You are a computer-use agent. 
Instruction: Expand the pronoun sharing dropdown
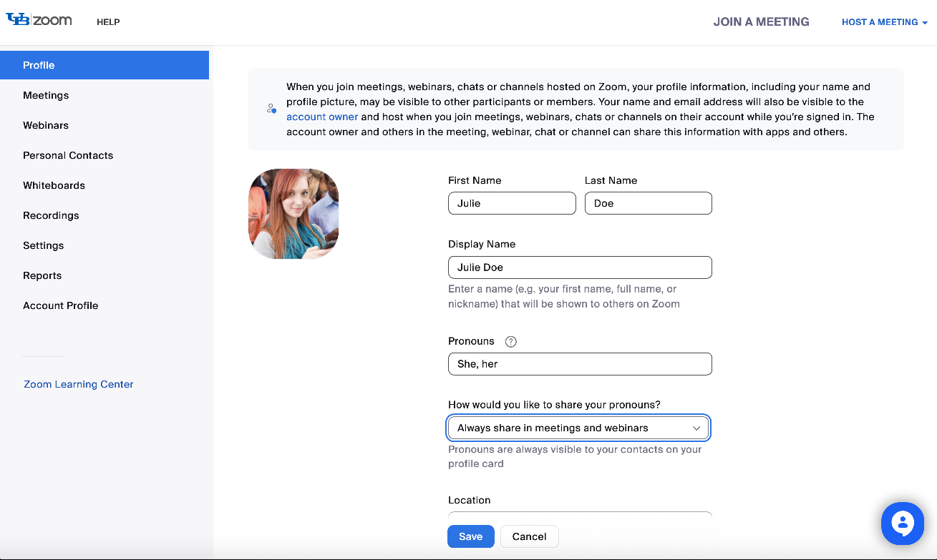pyautogui.click(x=578, y=428)
